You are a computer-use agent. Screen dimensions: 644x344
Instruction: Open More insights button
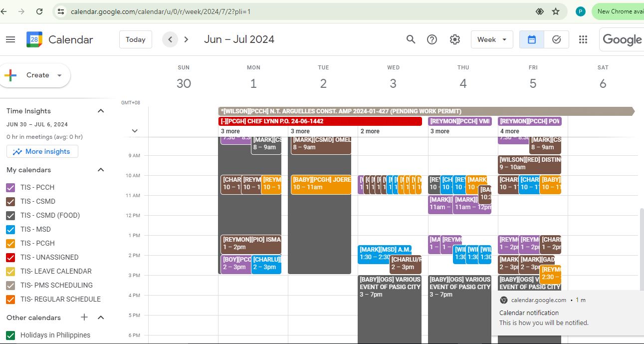point(42,151)
